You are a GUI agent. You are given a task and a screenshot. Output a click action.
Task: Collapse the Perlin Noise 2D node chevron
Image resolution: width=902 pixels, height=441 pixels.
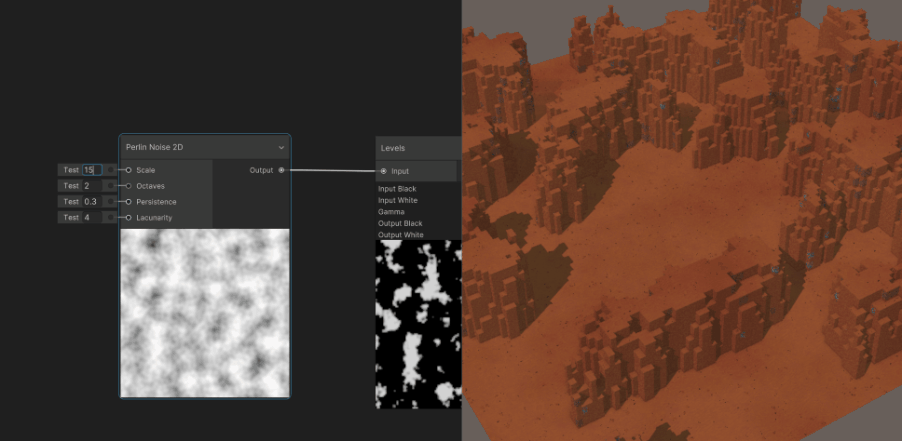tap(281, 148)
